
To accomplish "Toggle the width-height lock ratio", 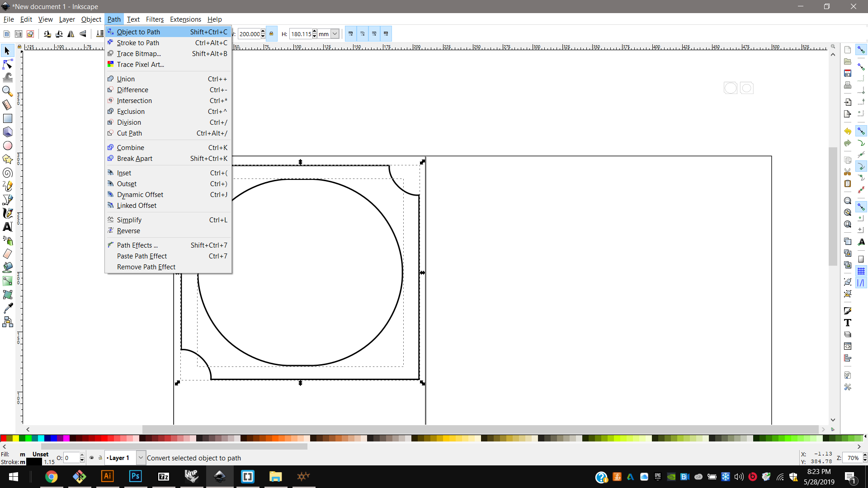I will 271,34.
